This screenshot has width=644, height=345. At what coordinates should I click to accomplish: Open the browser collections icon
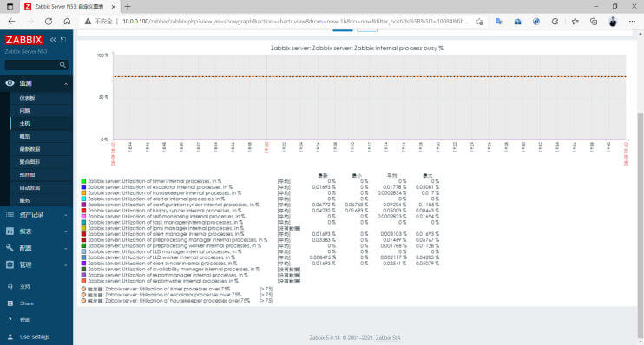click(x=594, y=22)
